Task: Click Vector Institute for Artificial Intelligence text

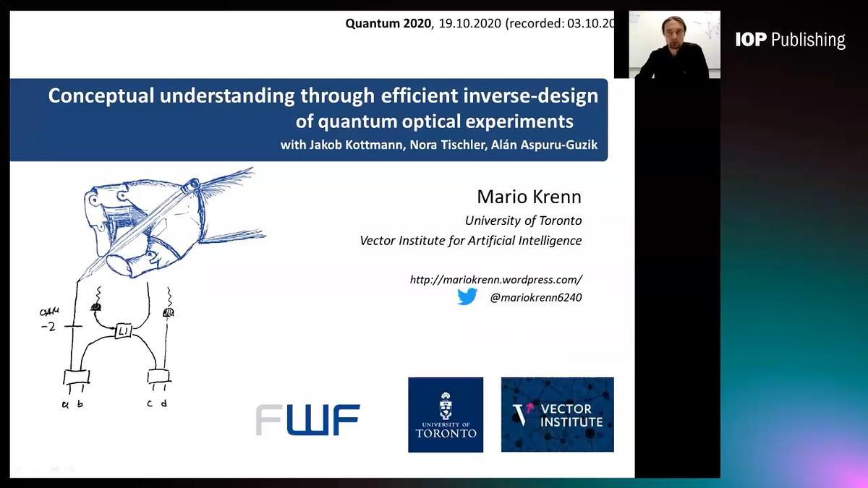Action: tap(470, 241)
